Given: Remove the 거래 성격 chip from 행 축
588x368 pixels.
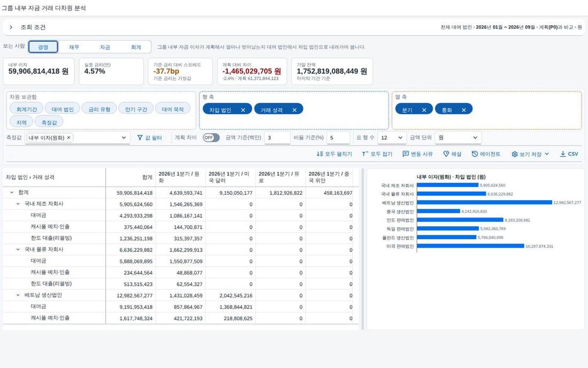Looking at the screenshot, I should pos(295,110).
